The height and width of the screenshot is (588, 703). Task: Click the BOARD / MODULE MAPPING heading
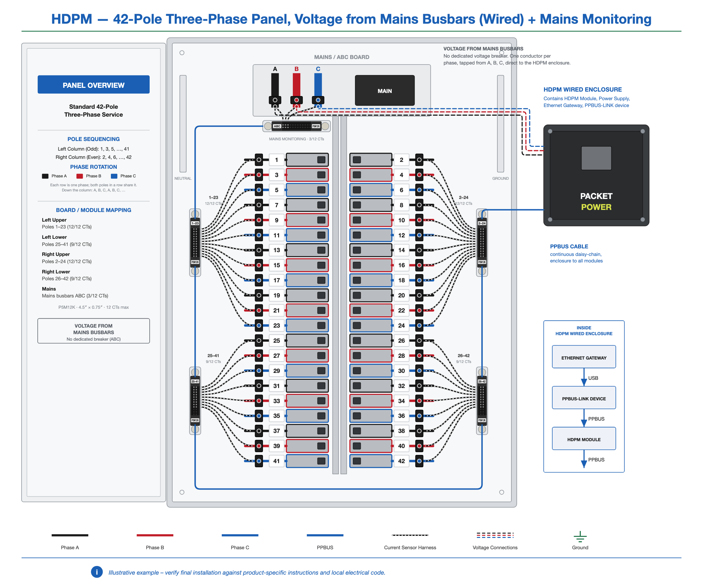pos(93,210)
